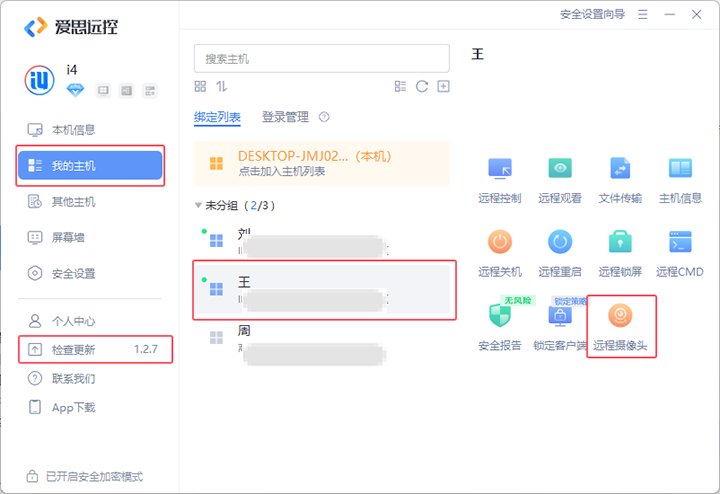The width and height of the screenshot is (720, 494).
Task: Switch to 绑定列表 tab
Action: (x=217, y=117)
